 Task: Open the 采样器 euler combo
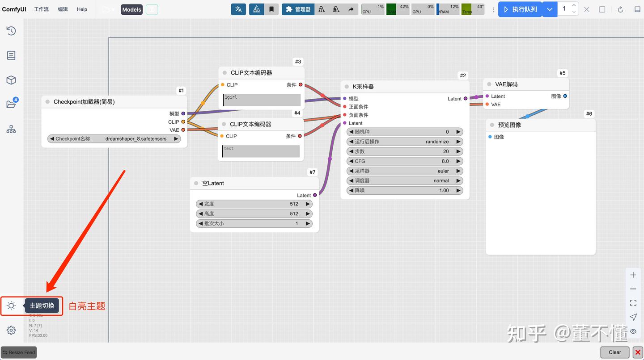(405, 171)
